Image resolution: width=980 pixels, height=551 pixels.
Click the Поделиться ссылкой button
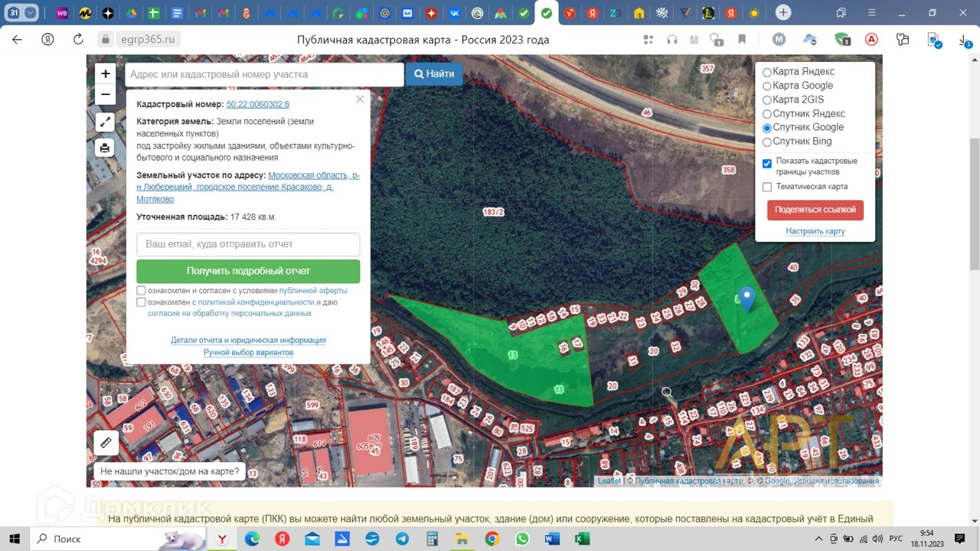[815, 210]
